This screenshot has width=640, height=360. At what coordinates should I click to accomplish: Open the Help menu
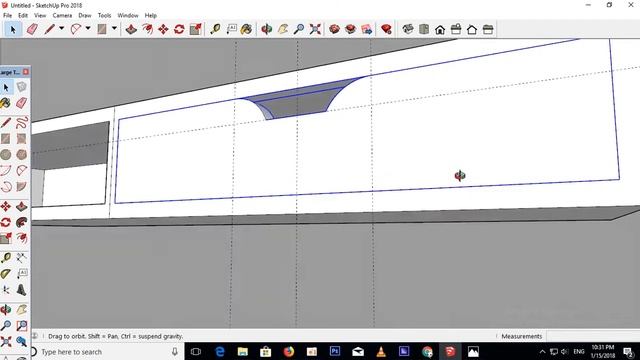(151, 16)
